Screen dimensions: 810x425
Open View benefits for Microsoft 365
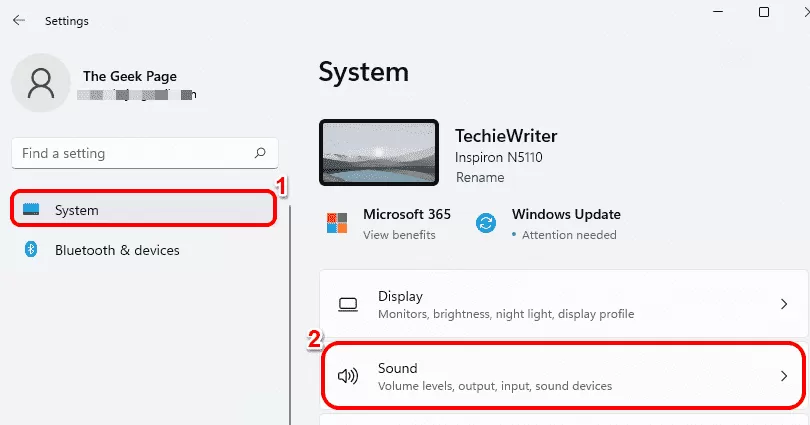399,235
